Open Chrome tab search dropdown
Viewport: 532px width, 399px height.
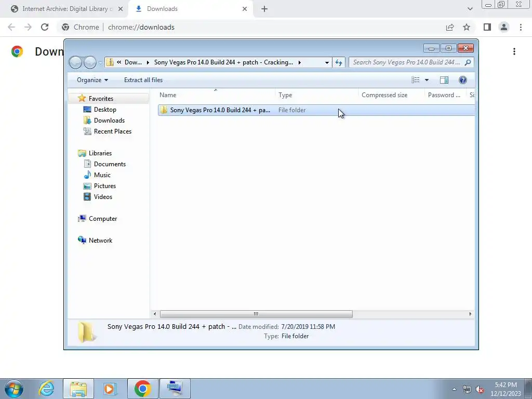pos(470,9)
